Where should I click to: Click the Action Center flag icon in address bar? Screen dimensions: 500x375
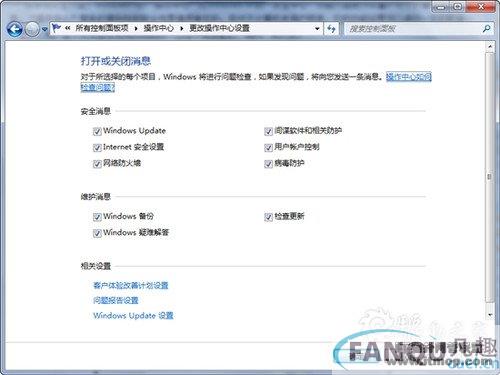point(56,28)
